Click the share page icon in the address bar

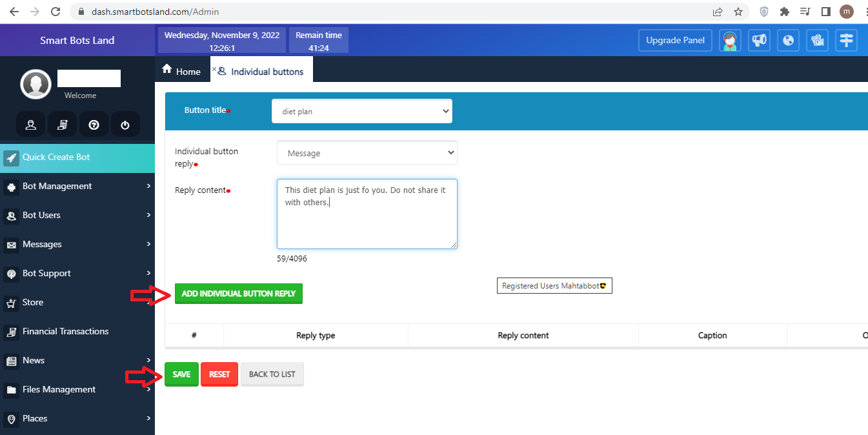click(x=718, y=12)
